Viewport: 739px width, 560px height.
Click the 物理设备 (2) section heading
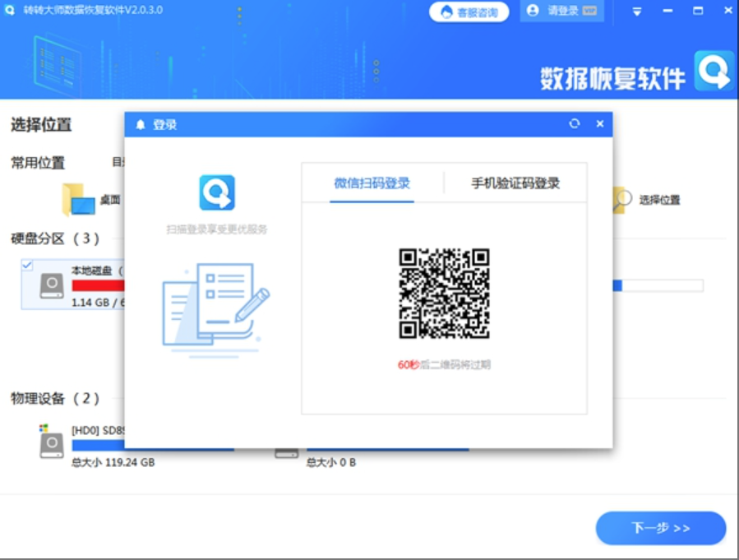tap(55, 399)
